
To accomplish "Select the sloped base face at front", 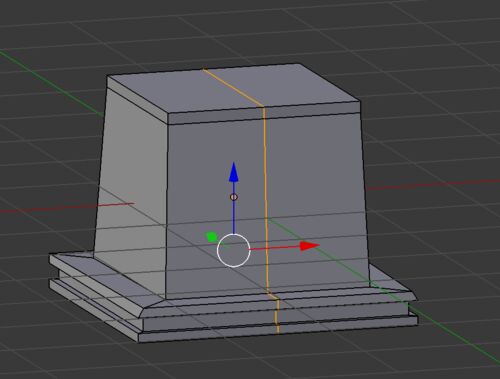I will click(x=277, y=301).
